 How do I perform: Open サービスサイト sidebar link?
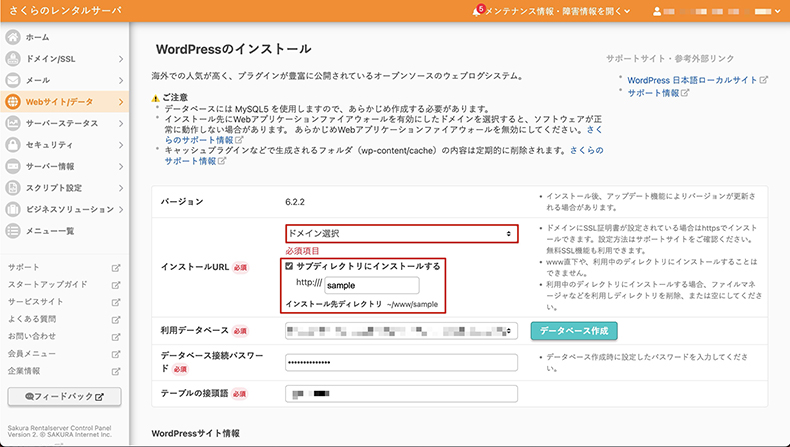point(36,302)
